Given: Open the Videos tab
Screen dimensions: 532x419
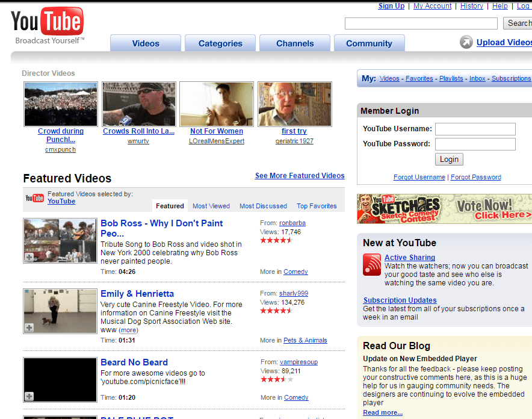Looking at the screenshot, I should point(146,43).
